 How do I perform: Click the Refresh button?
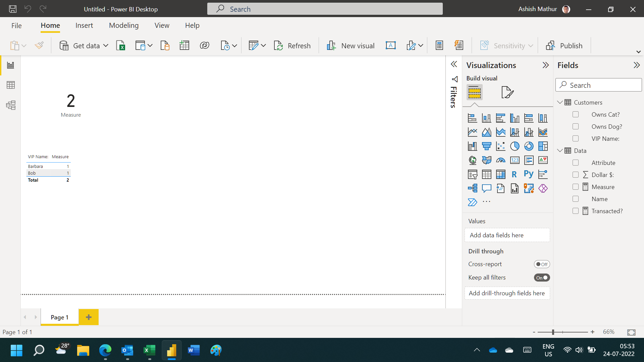coord(292,46)
